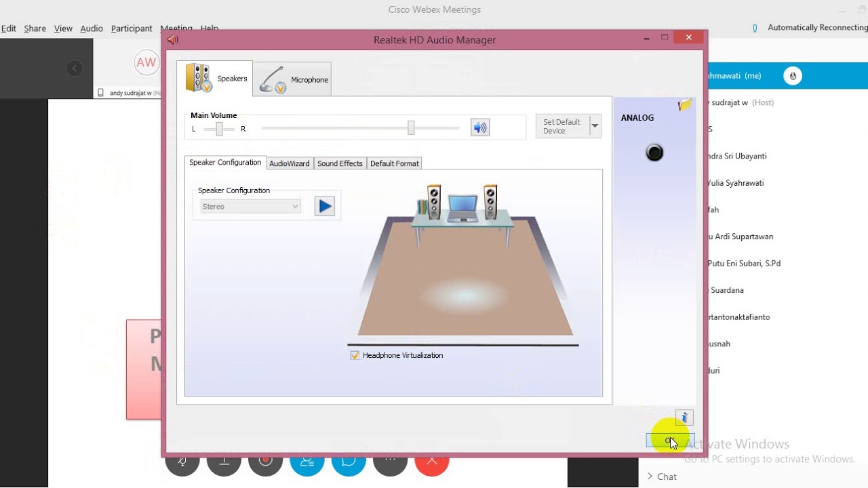Open the Webex Audio menu
Screen dimensions: 868x488
92,28
